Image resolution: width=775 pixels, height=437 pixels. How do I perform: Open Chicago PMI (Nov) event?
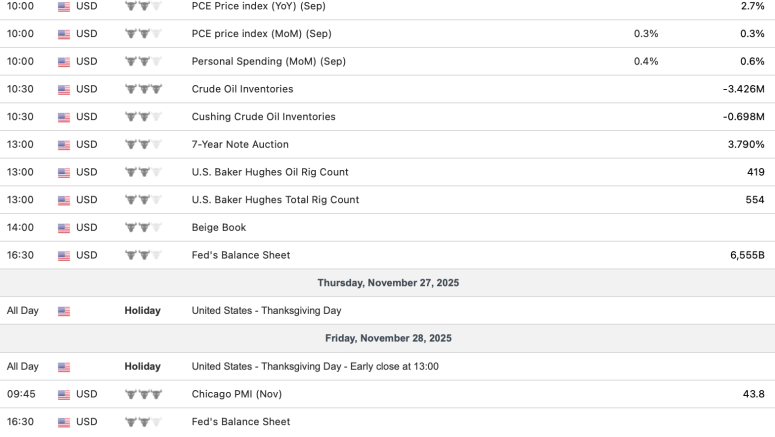click(237, 394)
